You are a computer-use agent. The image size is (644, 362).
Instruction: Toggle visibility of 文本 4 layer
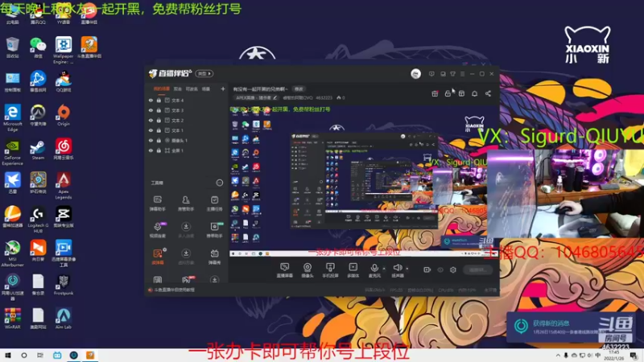(x=151, y=100)
